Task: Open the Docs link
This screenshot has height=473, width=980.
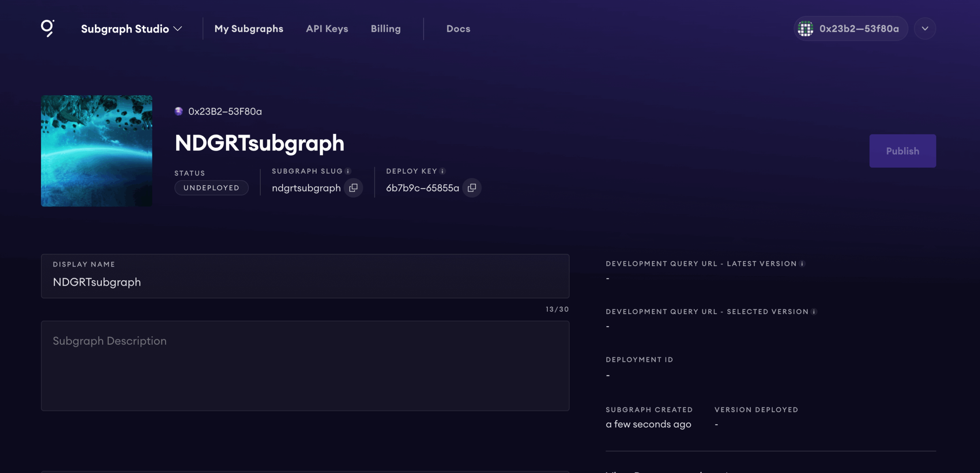Action: coord(458,29)
